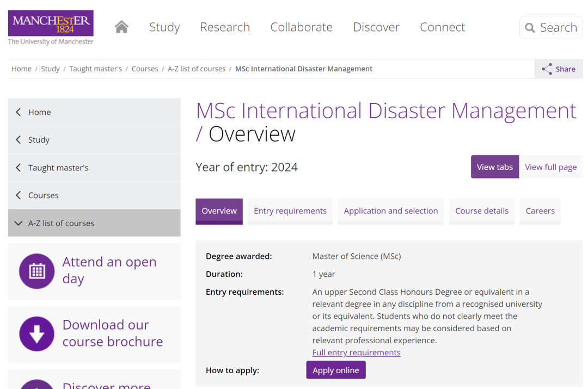Switch to View full page mode
The height and width of the screenshot is (389, 588).
click(550, 167)
